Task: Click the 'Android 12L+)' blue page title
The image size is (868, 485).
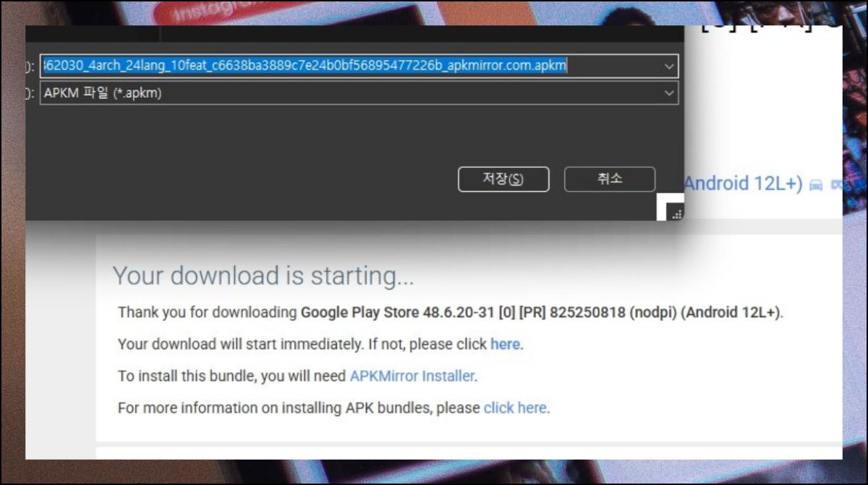Action: point(743,184)
